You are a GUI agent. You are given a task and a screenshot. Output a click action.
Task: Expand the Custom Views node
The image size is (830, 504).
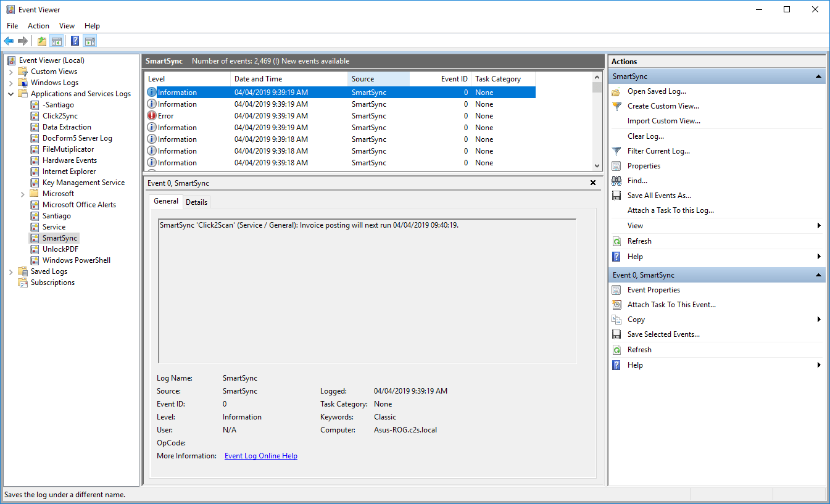(11, 72)
